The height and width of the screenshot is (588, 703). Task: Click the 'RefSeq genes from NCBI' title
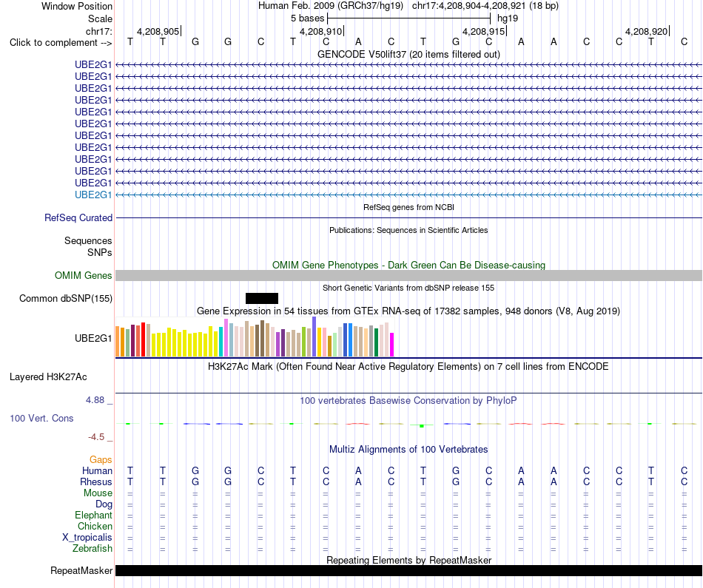[408, 207]
